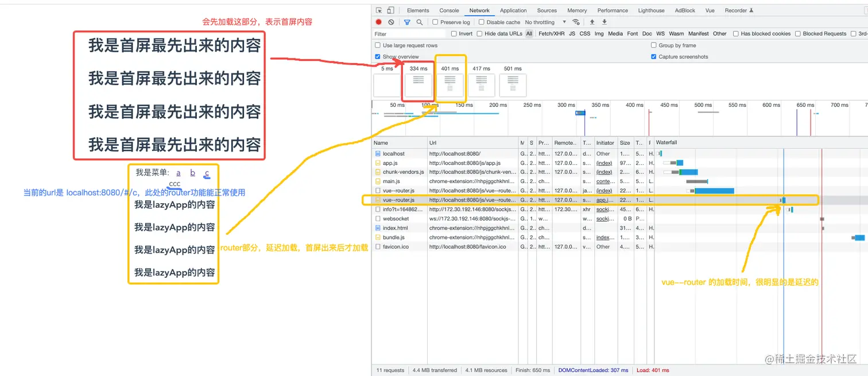The image size is (868, 376).
Task: Export HAR file download arrow icon
Action: [x=604, y=22]
